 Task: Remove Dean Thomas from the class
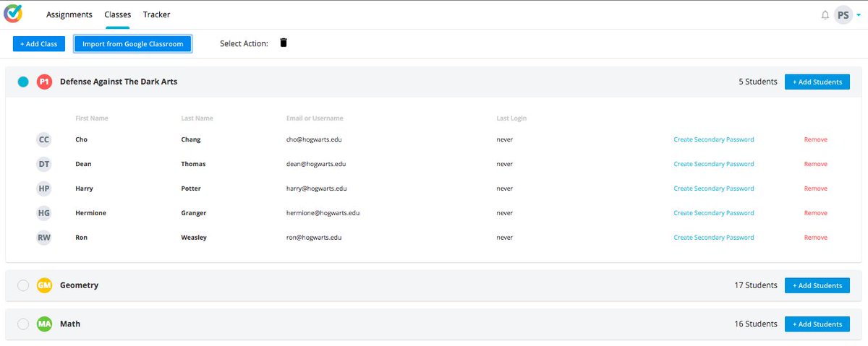pos(816,164)
